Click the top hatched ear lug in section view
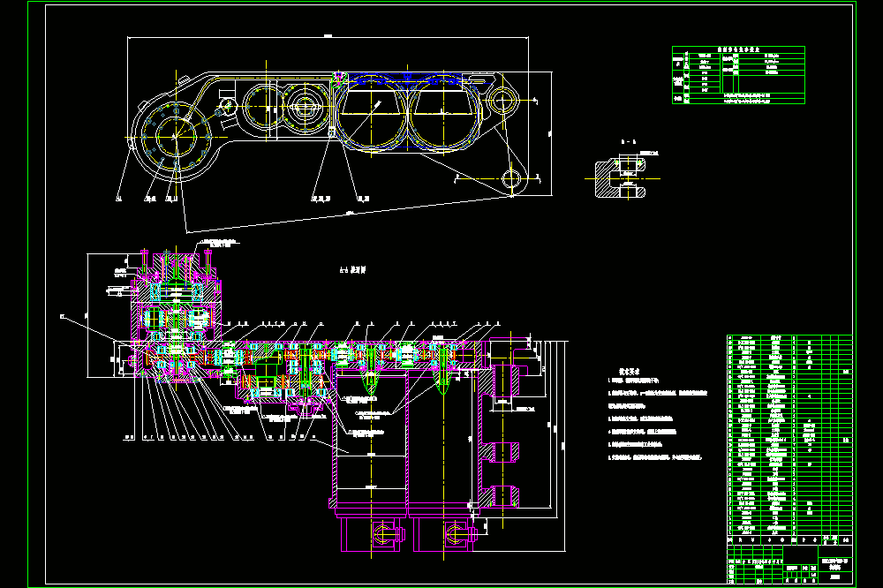This screenshot has width=883, height=588. click(x=505, y=381)
